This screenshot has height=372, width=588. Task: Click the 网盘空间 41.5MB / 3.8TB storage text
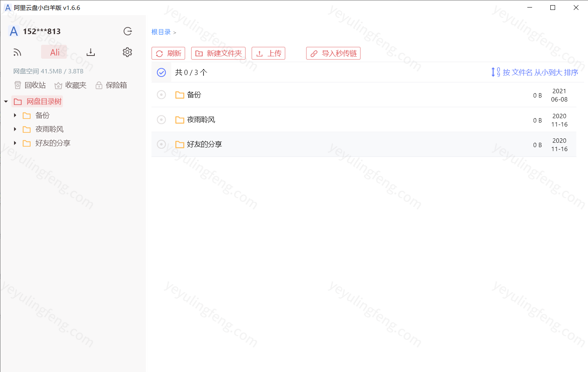(x=48, y=71)
